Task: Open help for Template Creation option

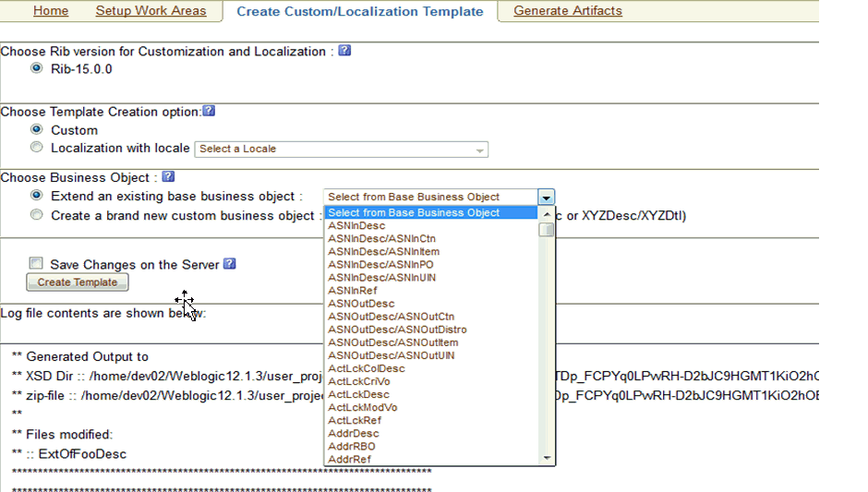Action: [x=209, y=111]
